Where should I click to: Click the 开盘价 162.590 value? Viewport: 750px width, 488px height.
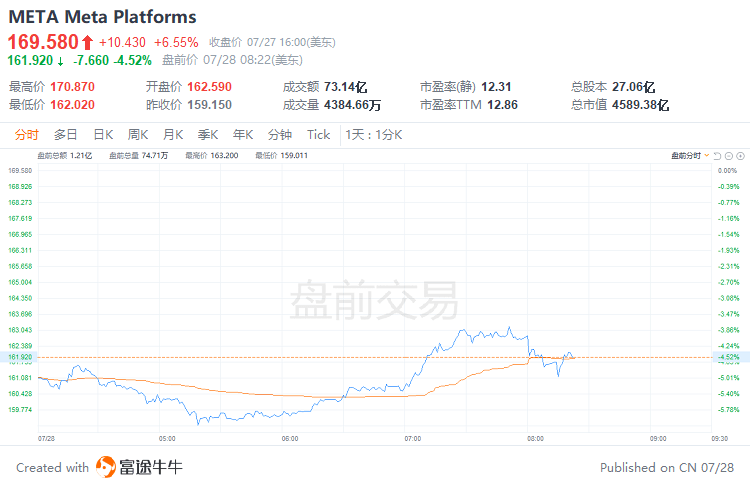210,87
